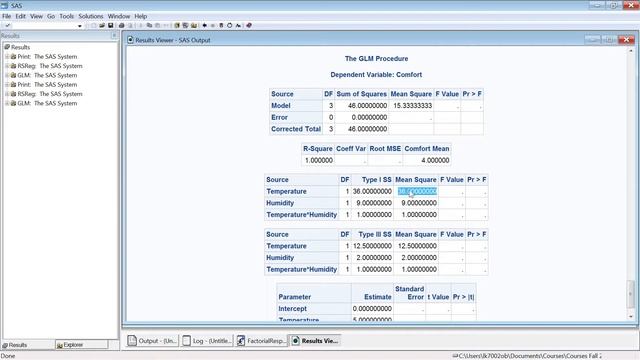Click the Cut toolbar icon

pyautogui.click(x=140, y=25)
